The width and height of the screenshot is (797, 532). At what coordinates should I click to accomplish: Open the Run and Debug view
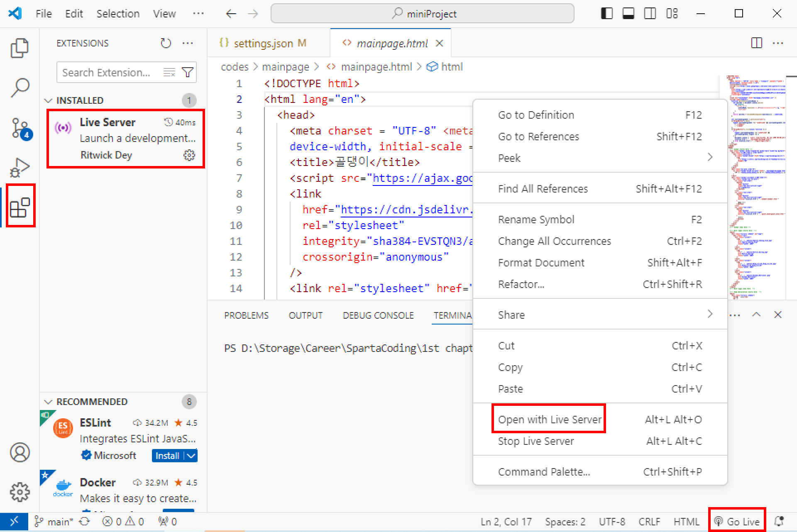tap(20, 167)
